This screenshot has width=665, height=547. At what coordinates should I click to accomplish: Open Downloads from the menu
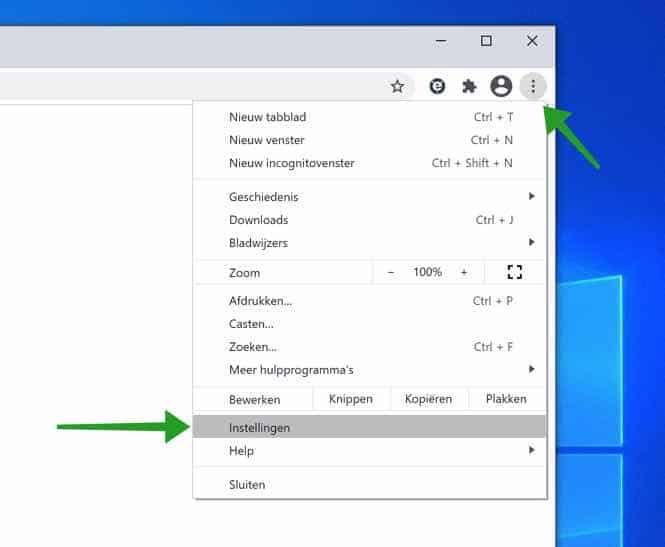click(x=259, y=220)
